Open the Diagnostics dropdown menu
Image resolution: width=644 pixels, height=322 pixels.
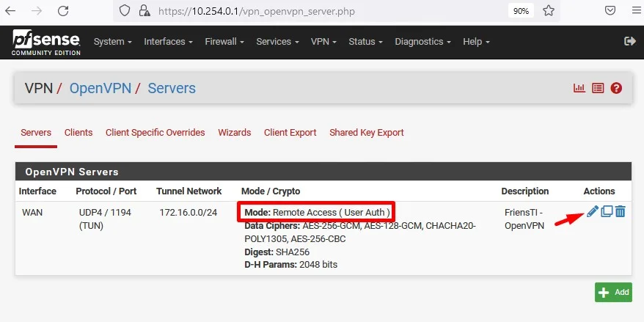pos(423,42)
